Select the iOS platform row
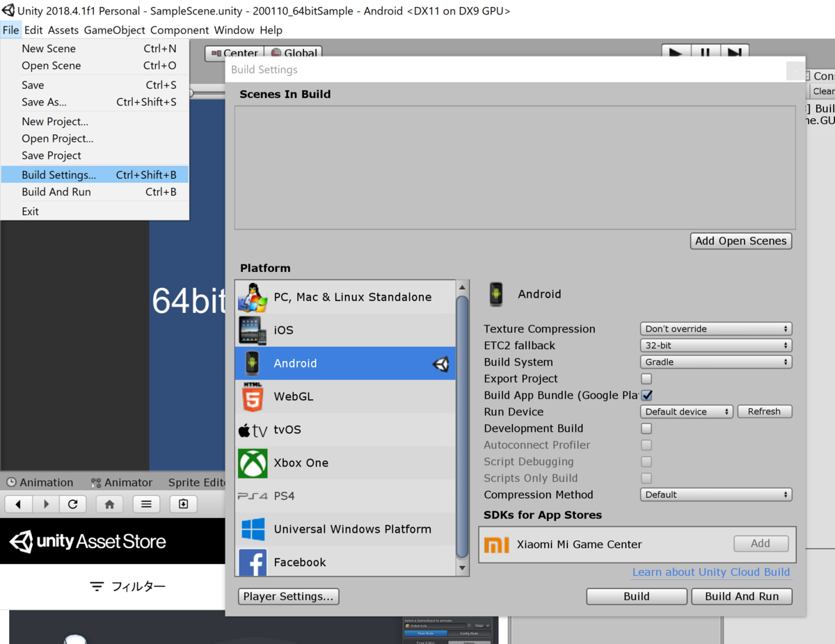Image resolution: width=835 pixels, height=644 pixels. pos(345,330)
